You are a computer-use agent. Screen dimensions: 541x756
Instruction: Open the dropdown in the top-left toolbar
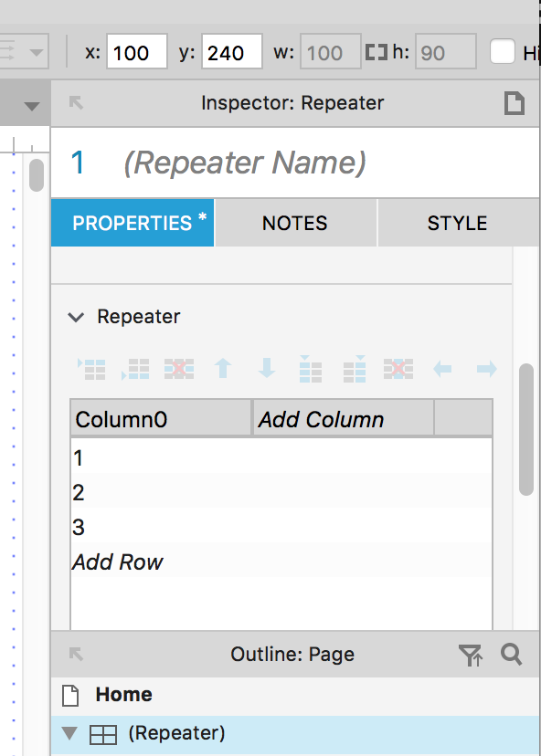tap(35, 52)
